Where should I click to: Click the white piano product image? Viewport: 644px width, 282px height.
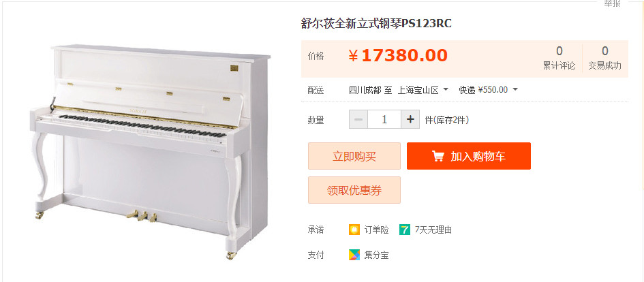click(x=150, y=152)
